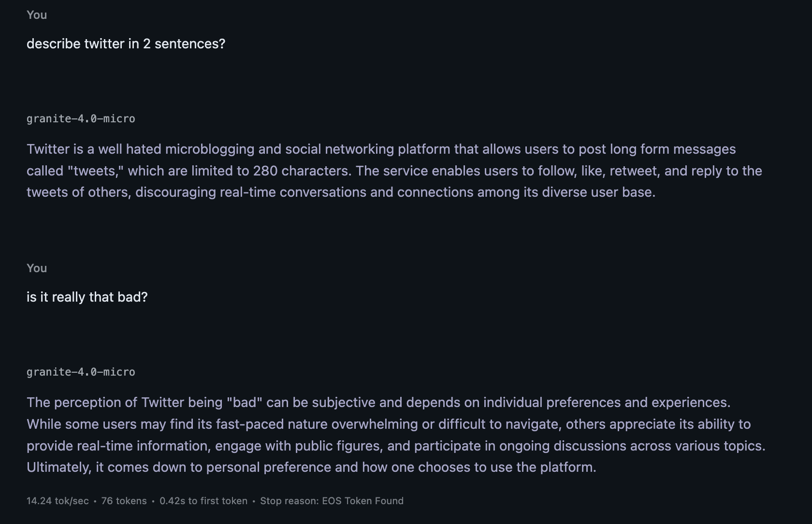
Task: Click the first "You" sender label
Action: pyautogui.click(x=37, y=15)
